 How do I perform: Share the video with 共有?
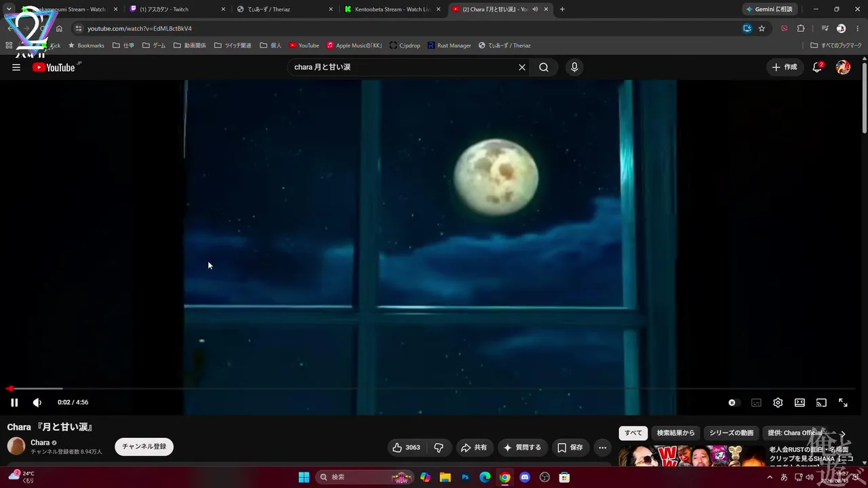pyautogui.click(x=473, y=447)
